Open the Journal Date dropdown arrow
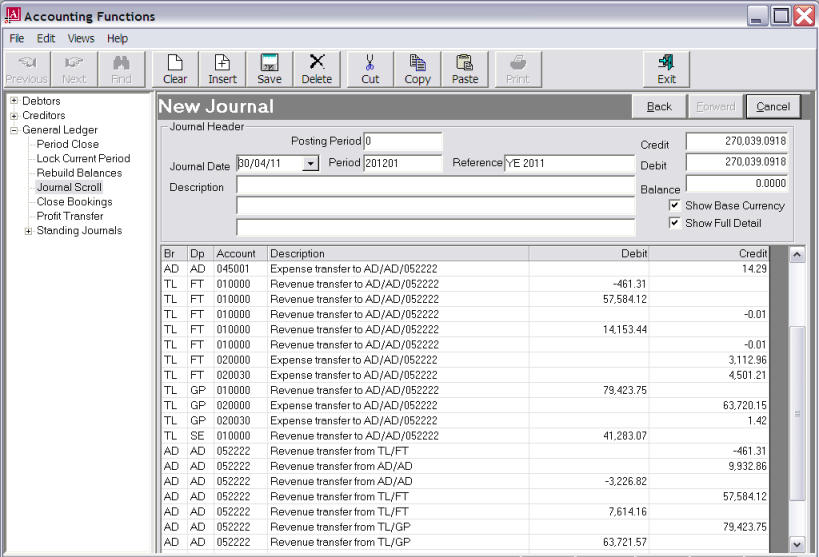The height and width of the screenshot is (557, 819). pyautogui.click(x=310, y=164)
